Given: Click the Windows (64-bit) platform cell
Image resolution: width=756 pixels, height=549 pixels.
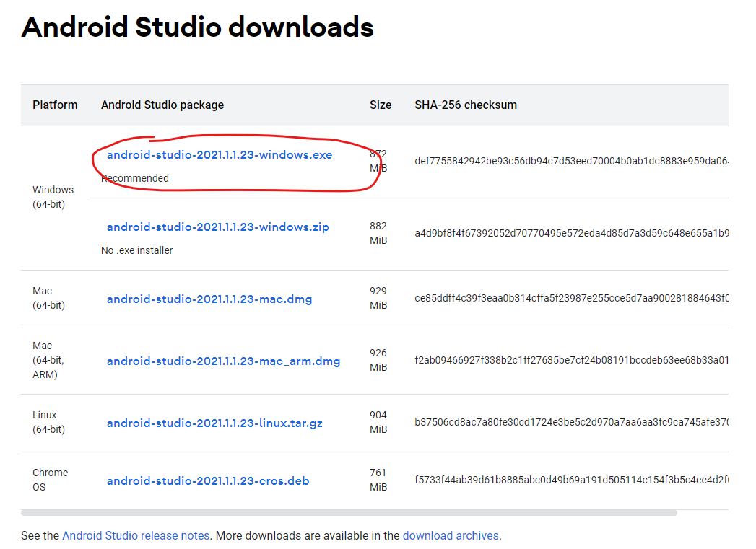Looking at the screenshot, I should point(53,197).
